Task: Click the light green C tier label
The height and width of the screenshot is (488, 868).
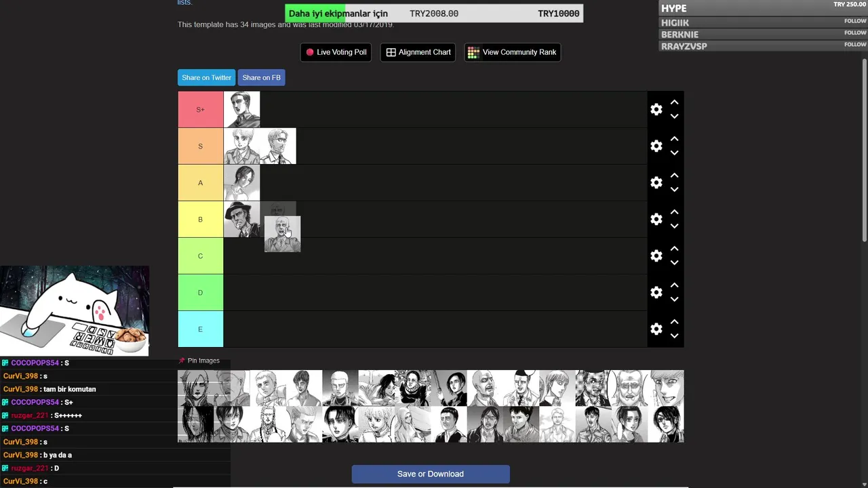Action: pos(200,256)
